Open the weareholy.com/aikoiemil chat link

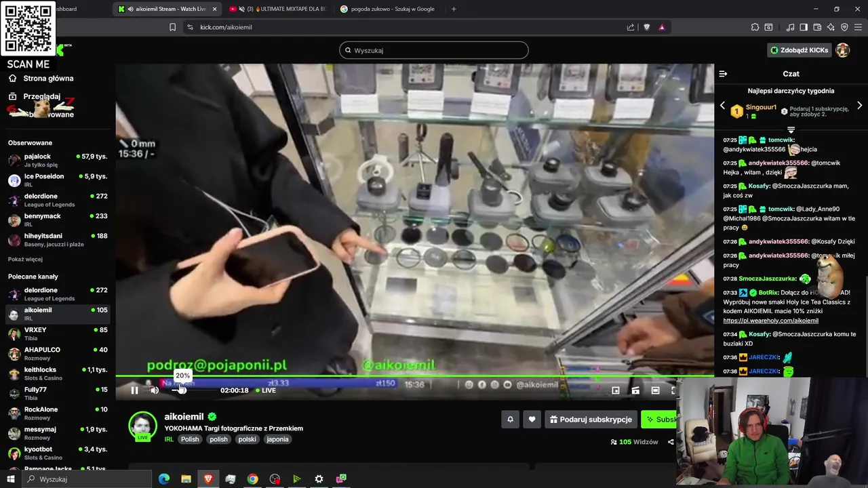[770, 321]
